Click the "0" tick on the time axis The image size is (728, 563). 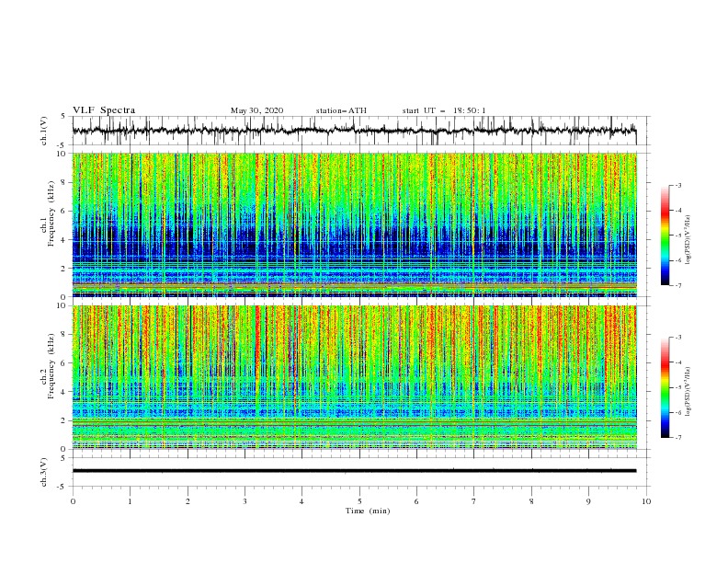pos(73,501)
